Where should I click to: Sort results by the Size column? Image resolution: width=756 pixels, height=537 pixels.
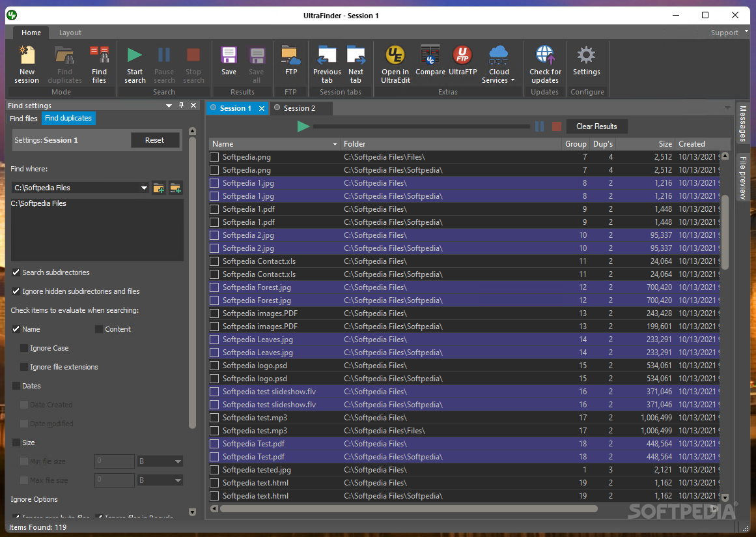click(646, 144)
